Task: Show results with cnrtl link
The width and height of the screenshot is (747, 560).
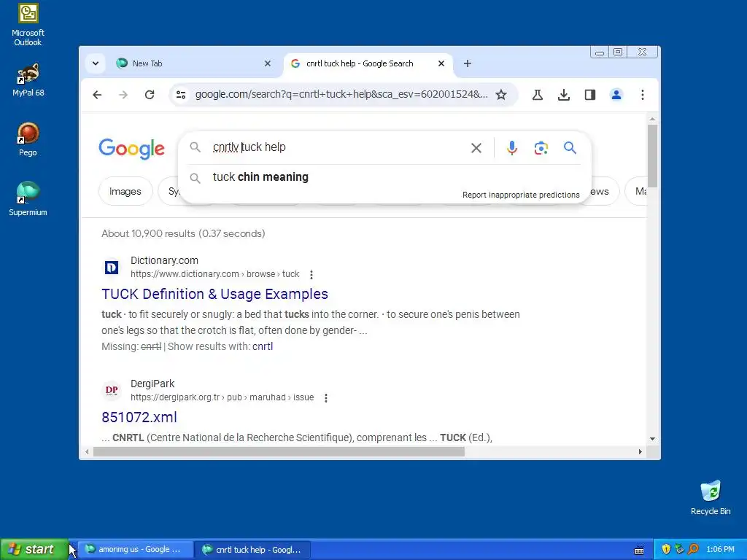Action: 263,346
